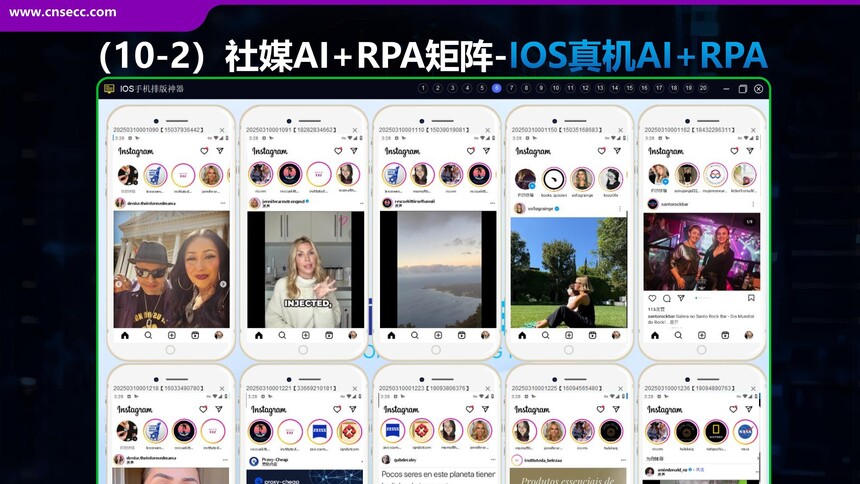Switch to page 1 in the layout window
This screenshot has width=860, height=484.
pyautogui.click(x=422, y=88)
